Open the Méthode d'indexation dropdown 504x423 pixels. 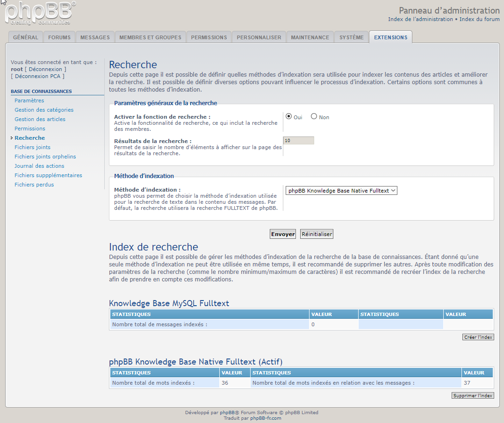pos(341,190)
